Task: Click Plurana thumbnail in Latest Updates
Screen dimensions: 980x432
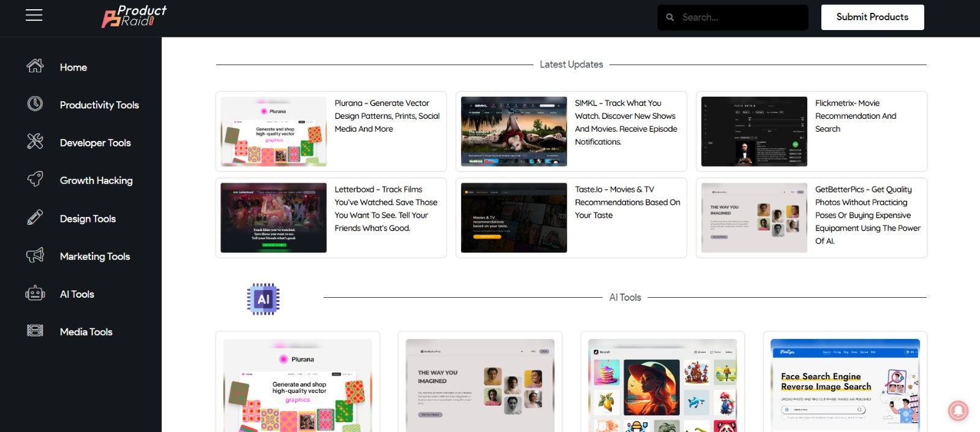Action: point(273,132)
